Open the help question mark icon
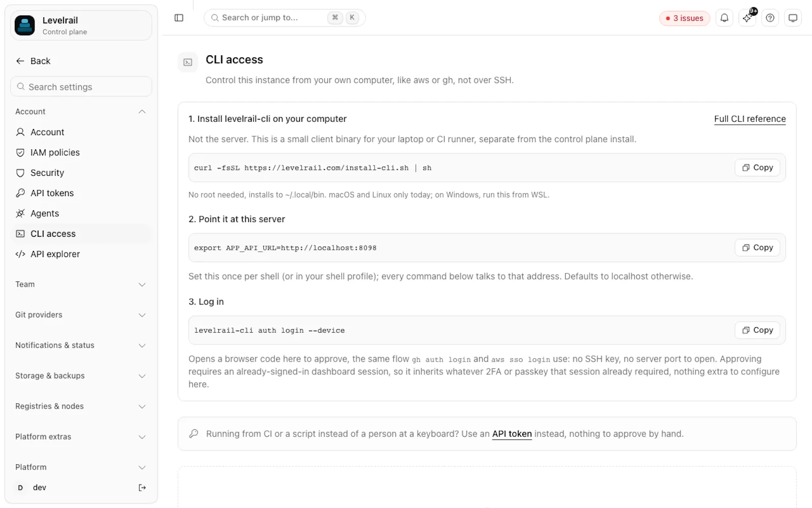Screen dimensions: 812x508 [x=770, y=18]
